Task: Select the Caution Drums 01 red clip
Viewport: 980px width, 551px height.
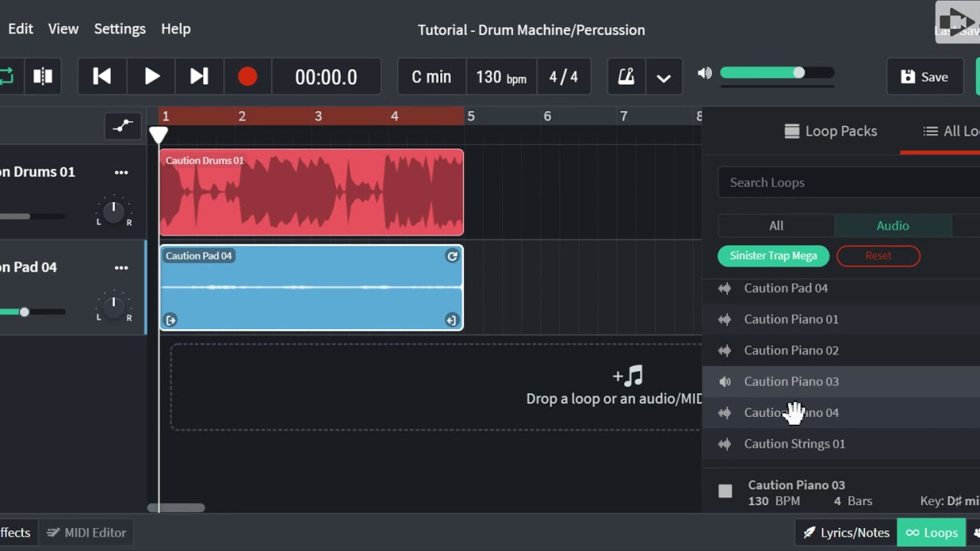Action: [312, 192]
